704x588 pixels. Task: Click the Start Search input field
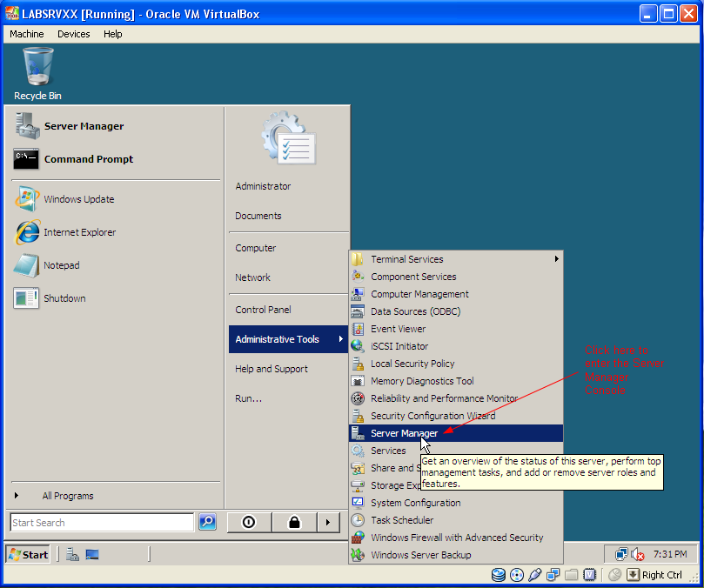[102, 523]
